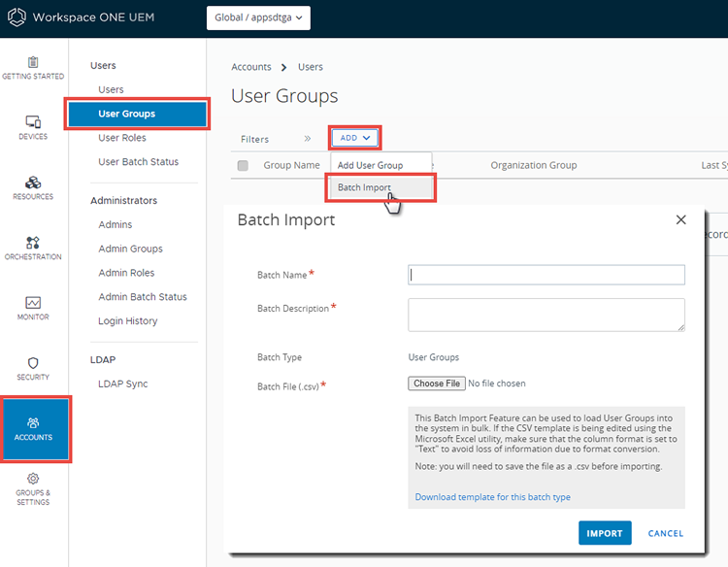The height and width of the screenshot is (567, 728).
Task: Open the Getting Started clipboard icon
Action: coord(33,62)
